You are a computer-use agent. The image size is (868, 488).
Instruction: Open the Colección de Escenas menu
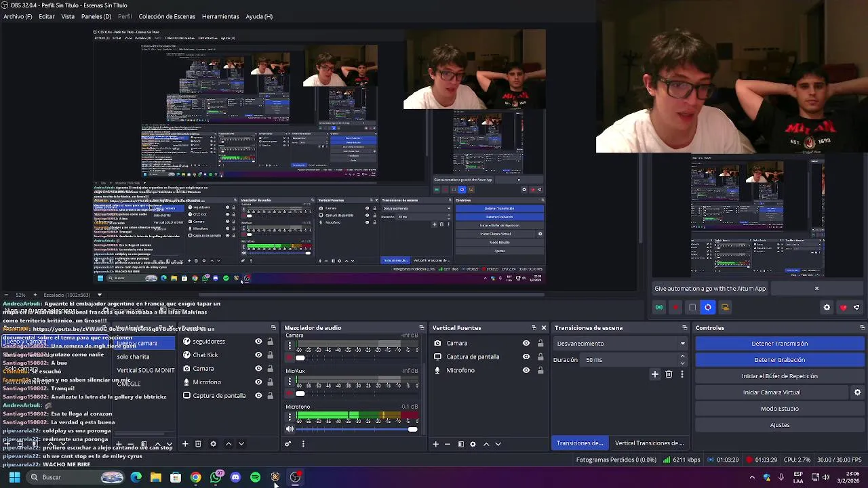pyautogui.click(x=167, y=16)
